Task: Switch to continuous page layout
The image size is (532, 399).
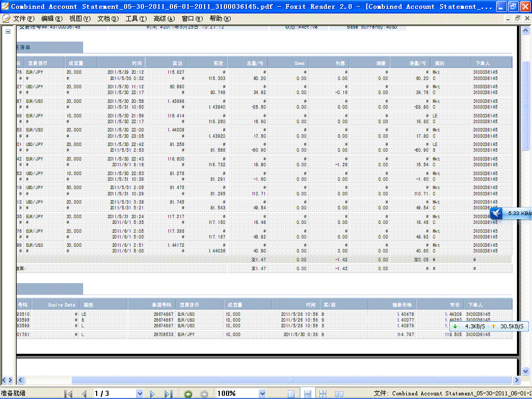Action: 307,394
